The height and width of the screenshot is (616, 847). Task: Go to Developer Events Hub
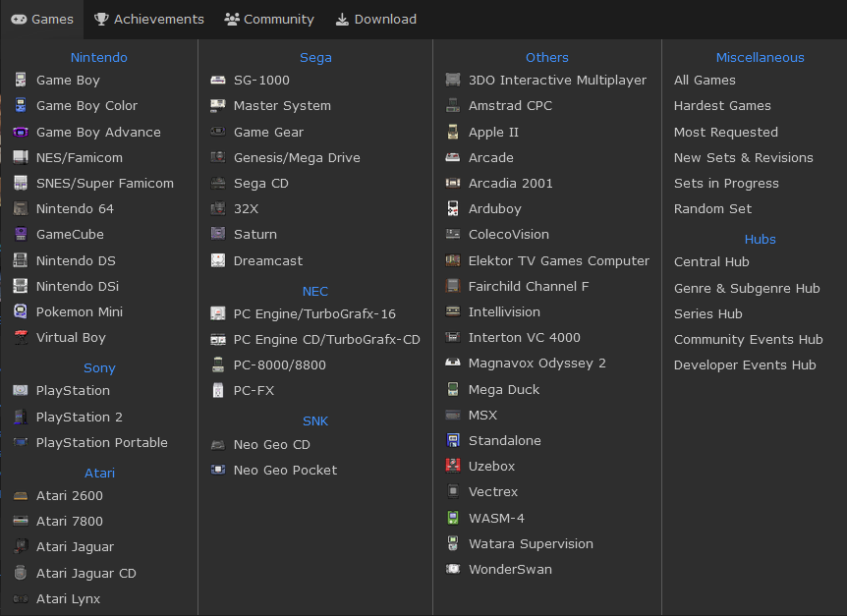745,364
